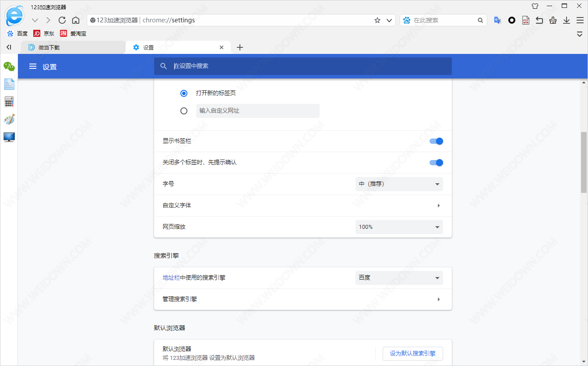Open the Google Translate extension
The height and width of the screenshot is (366, 588).
coord(497,20)
